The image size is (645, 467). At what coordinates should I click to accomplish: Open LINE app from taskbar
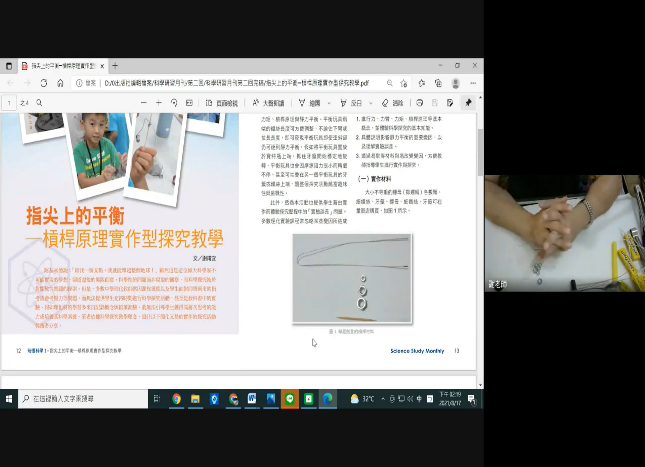pos(290,399)
